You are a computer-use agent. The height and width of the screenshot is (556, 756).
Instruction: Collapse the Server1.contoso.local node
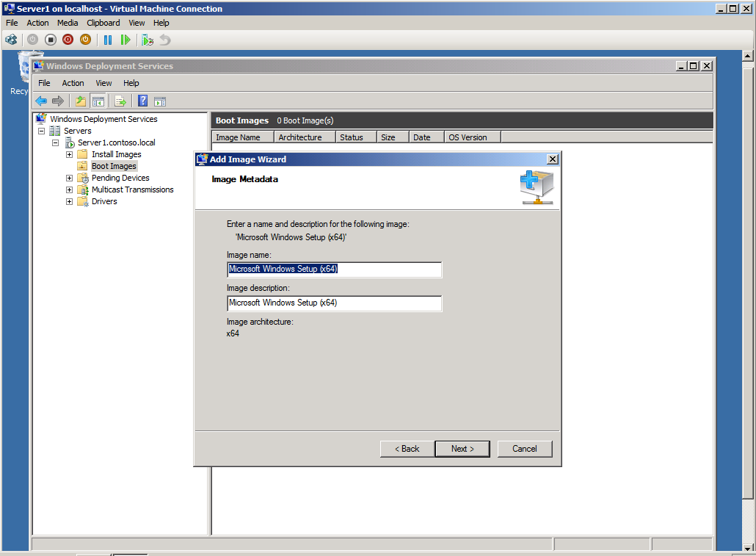(56, 143)
